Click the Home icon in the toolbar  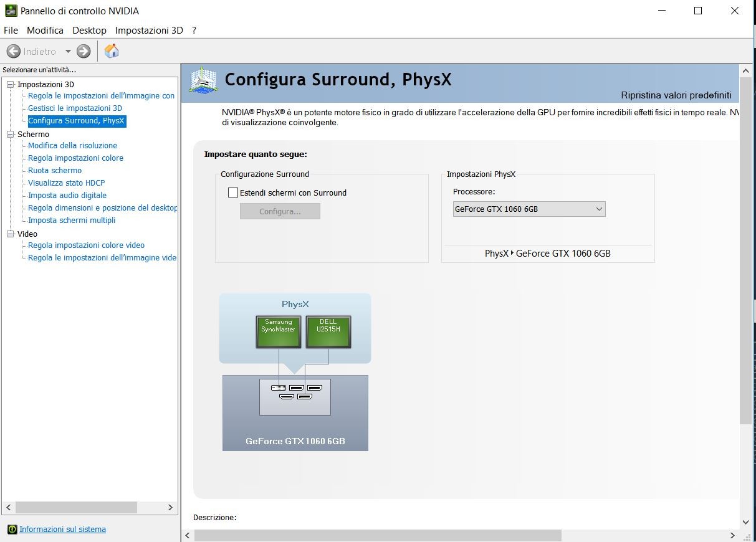[112, 51]
